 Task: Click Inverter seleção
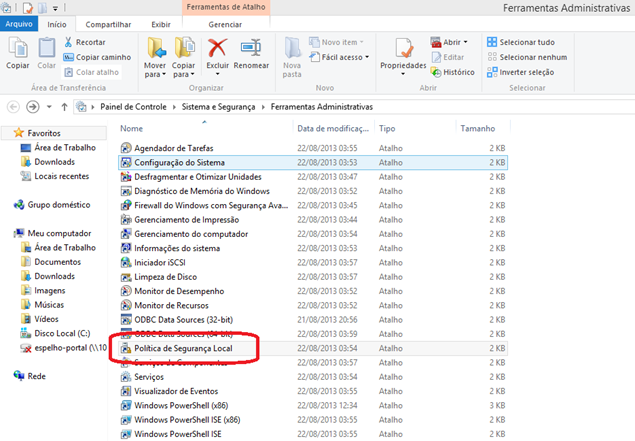pyautogui.click(x=521, y=72)
